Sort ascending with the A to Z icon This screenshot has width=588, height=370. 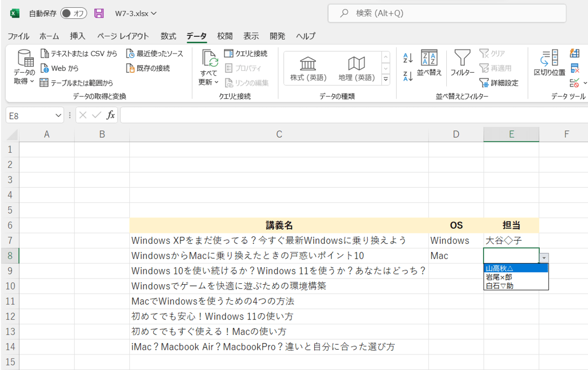(408, 58)
